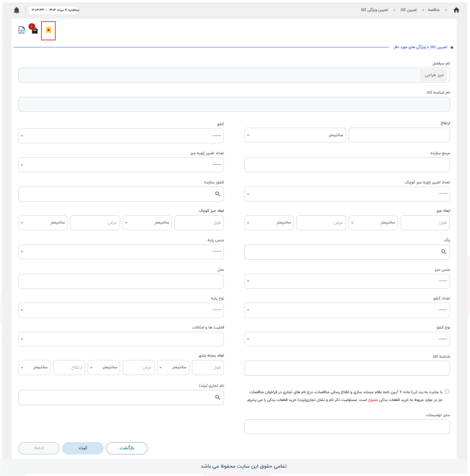Select تعیین ویژگی کالا in the breadcrumb
This screenshot has height=476, width=470.
[x=374, y=10]
